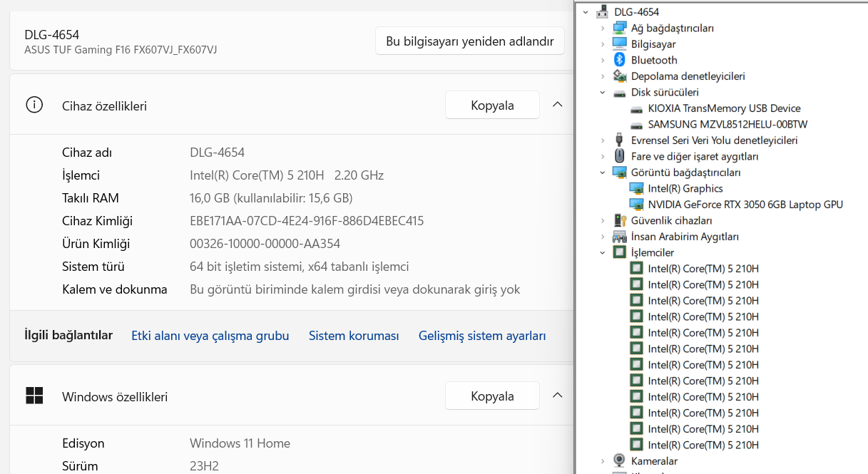Click Kopyala button in Cihaz özellikleri

tap(492, 105)
